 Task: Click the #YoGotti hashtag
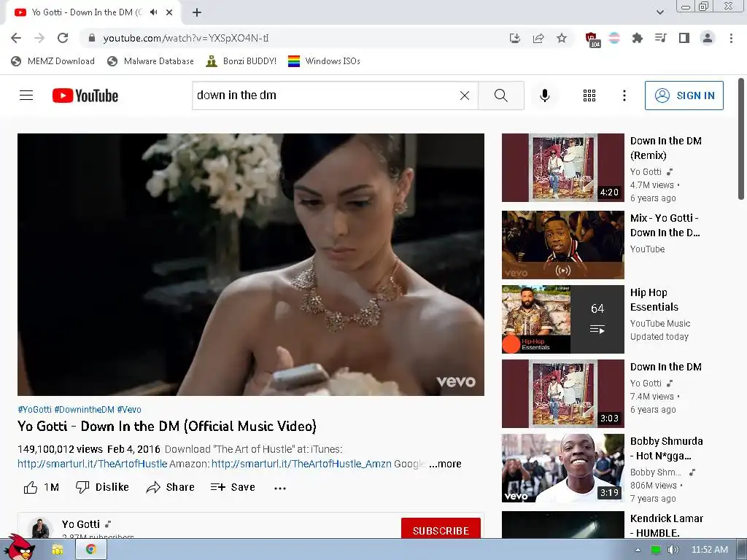34,410
